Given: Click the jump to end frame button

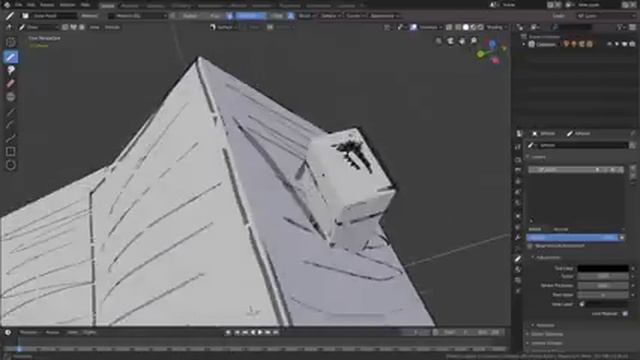Looking at the screenshot, I should coord(276,333).
